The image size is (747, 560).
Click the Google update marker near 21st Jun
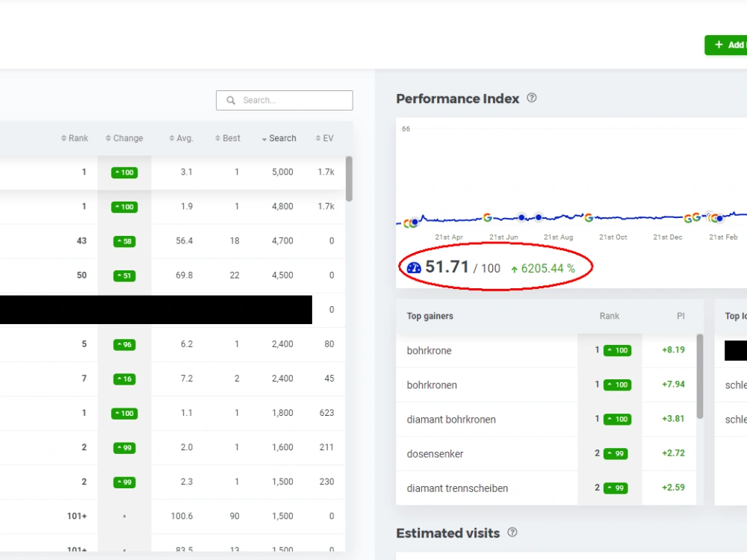[487, 217]
